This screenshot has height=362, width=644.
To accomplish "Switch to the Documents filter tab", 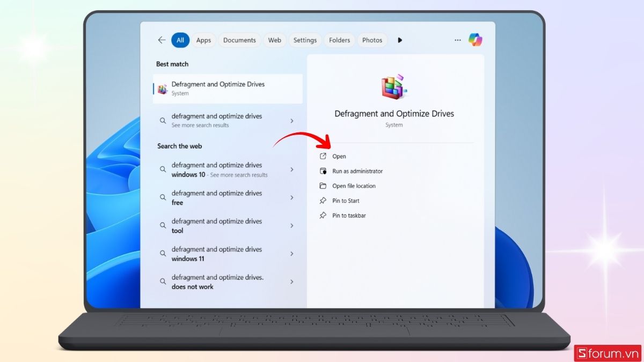I will point(239,40).
